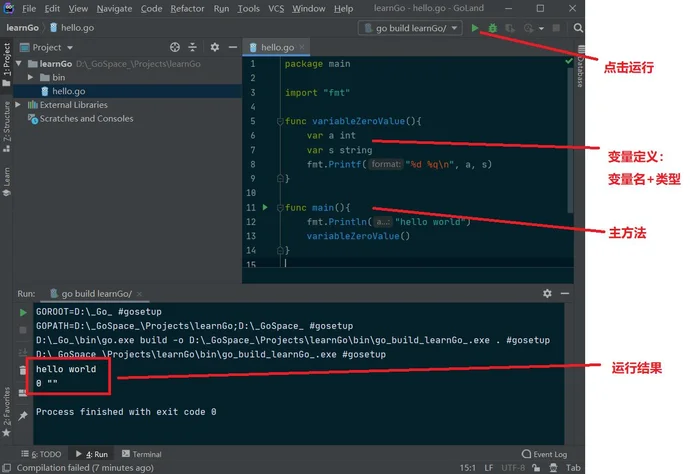
Task: Hide the Project tool window
Action: pos(231,47)
